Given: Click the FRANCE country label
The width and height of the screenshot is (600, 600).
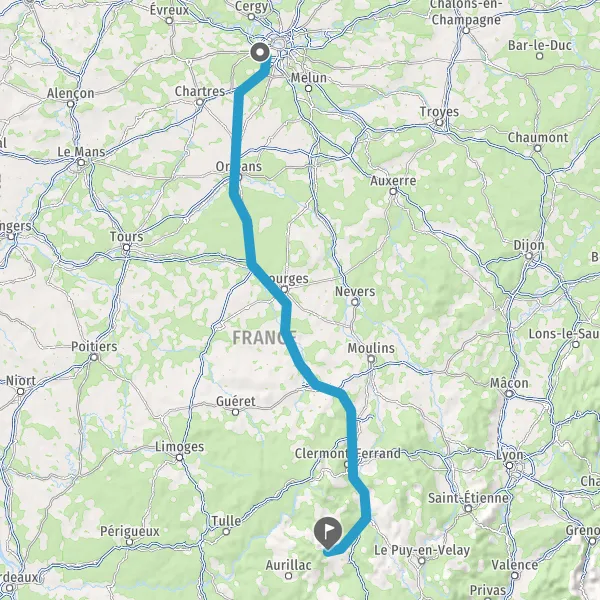Looking at the screenshot, I should 264,338.
